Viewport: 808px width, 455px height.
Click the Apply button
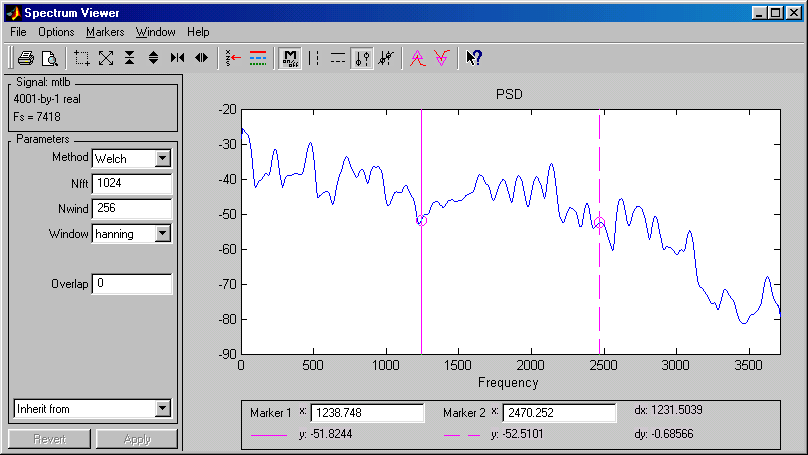pos(137,439)
